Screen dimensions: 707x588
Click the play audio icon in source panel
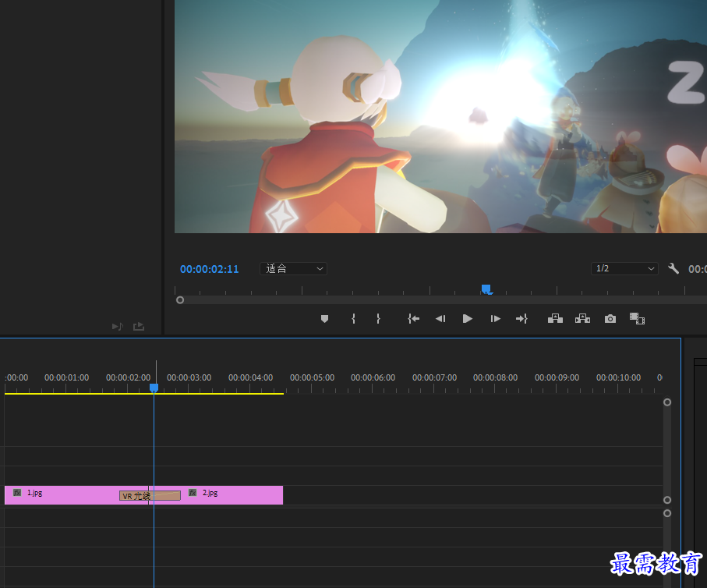[117, 326]
